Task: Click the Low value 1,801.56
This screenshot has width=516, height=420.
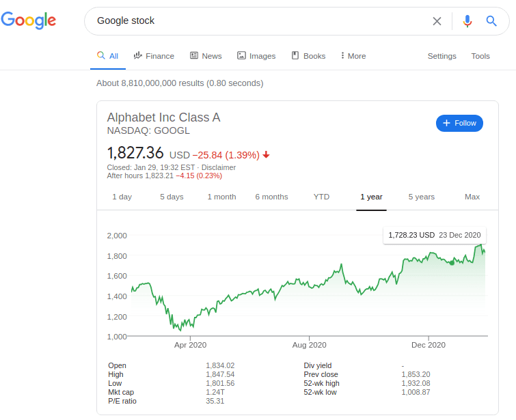Action: pos(220,384)
